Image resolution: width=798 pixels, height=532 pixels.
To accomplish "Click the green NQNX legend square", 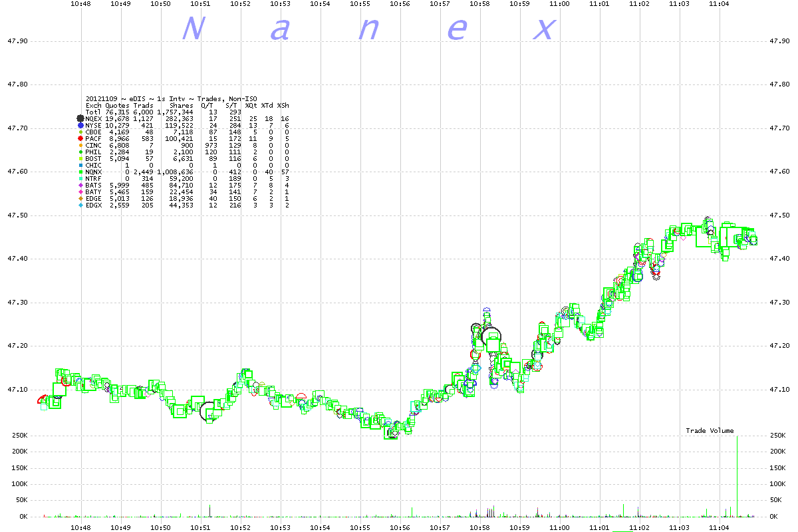I will (80, 172).
